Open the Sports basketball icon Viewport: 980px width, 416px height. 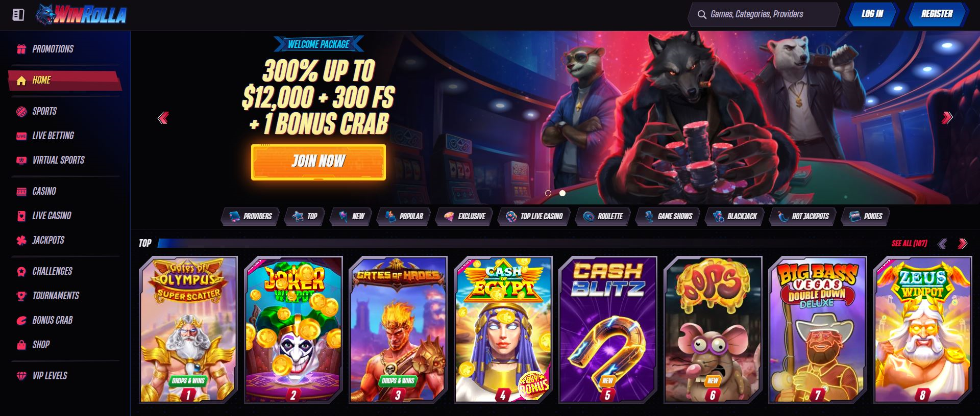pyautogui.click(x=21, y=111)
